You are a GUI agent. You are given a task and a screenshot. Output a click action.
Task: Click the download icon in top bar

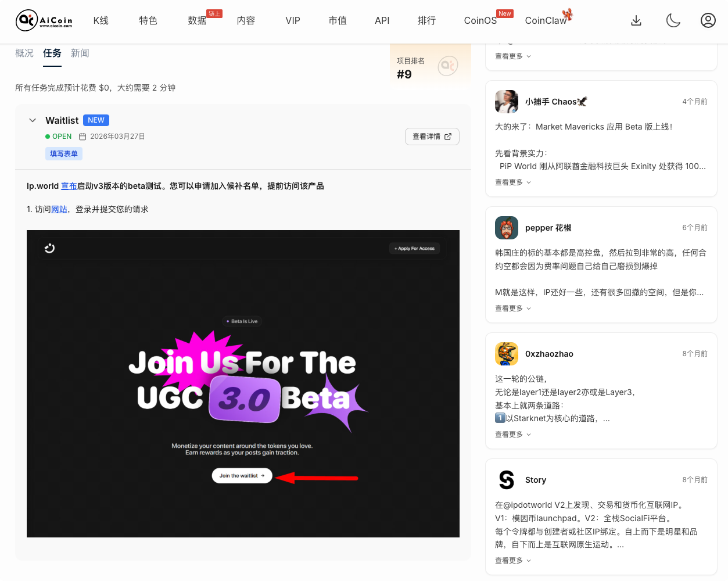point(636,20)
